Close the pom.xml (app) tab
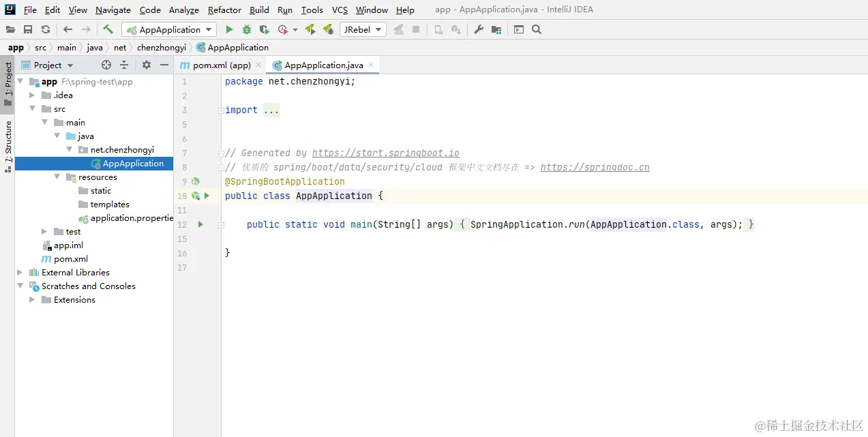The image size is (868, 437). pyautogui.click(x=258, y=65)
